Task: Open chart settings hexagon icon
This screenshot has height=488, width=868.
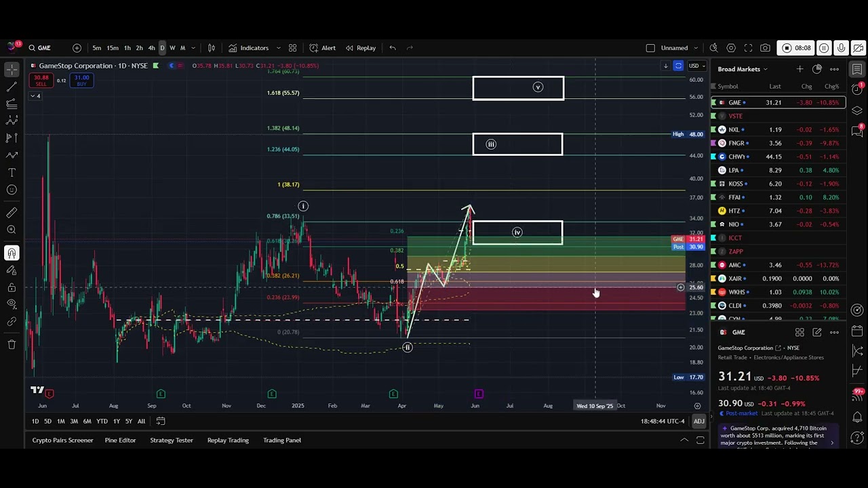Action: point(731,48)
